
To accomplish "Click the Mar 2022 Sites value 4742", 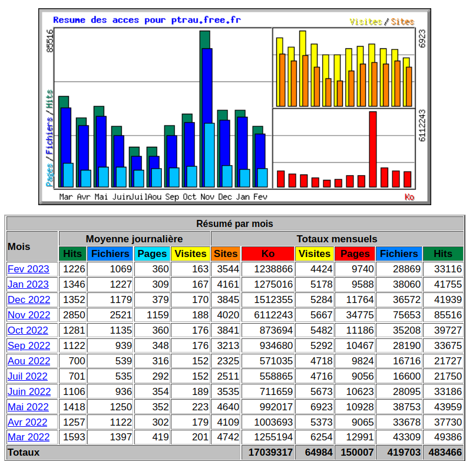I will pos(228,437).
